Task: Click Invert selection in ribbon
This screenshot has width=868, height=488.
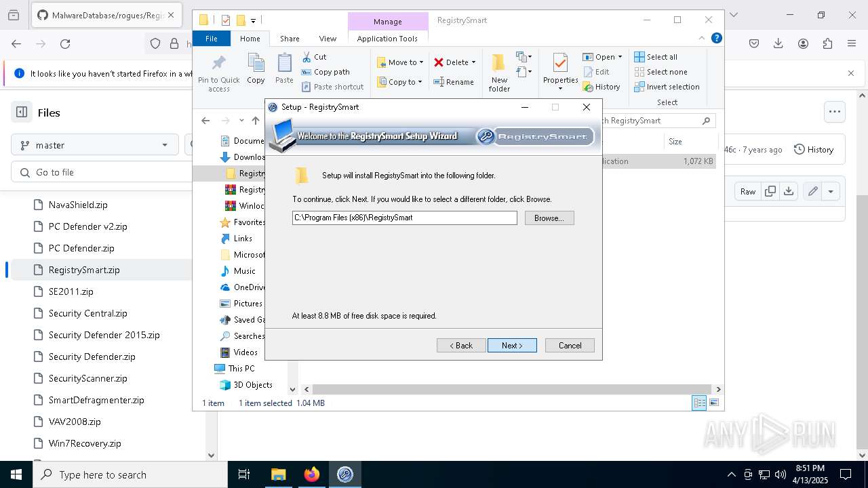Action: pyautogui.click(x=667, y=87)
